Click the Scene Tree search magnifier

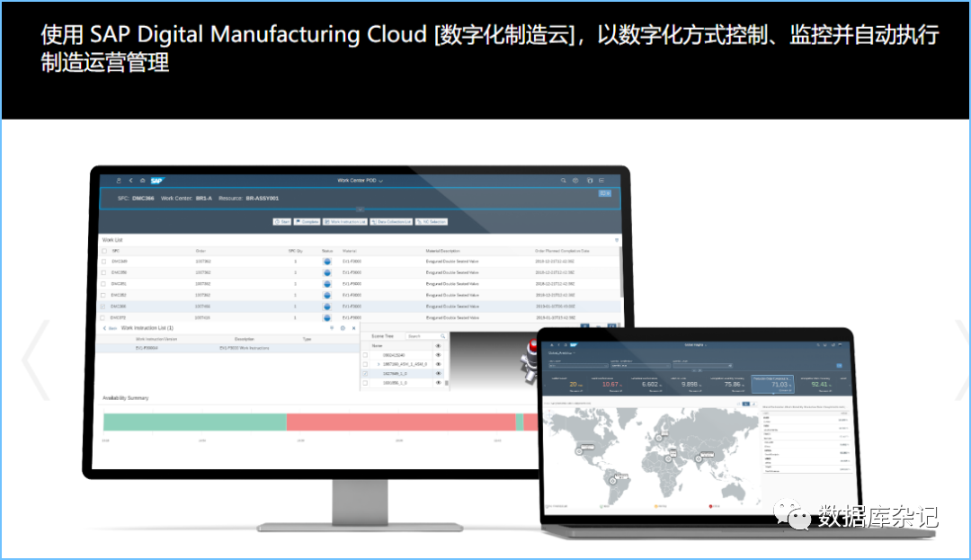[442, 336]
